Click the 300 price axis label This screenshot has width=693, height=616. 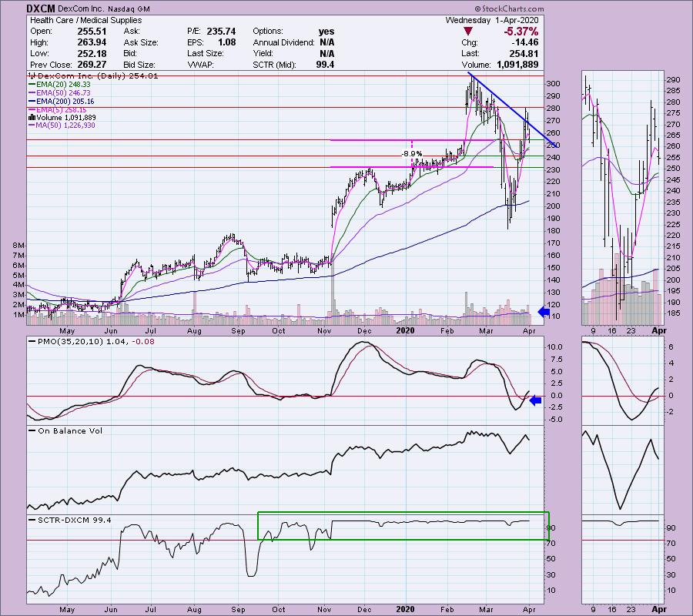554,84
